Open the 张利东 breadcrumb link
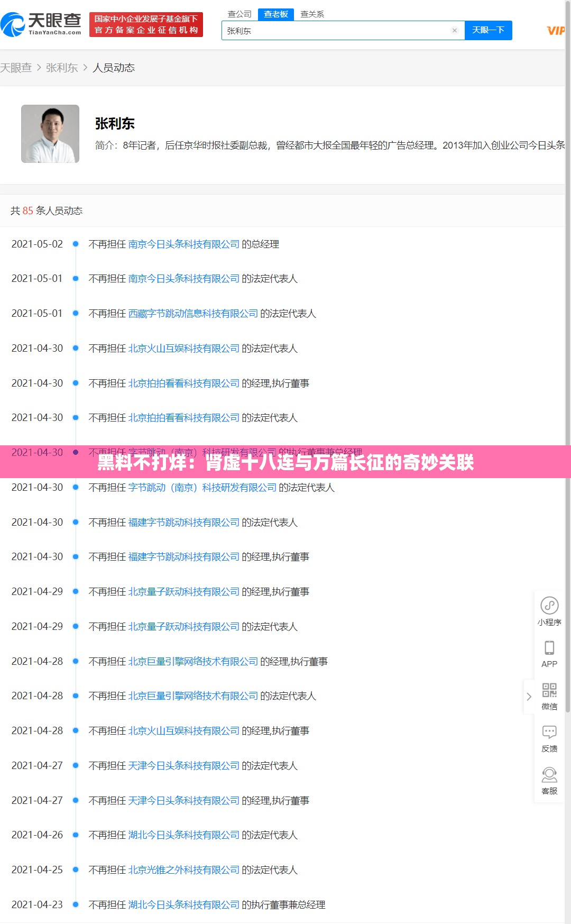 coord(62,68)
